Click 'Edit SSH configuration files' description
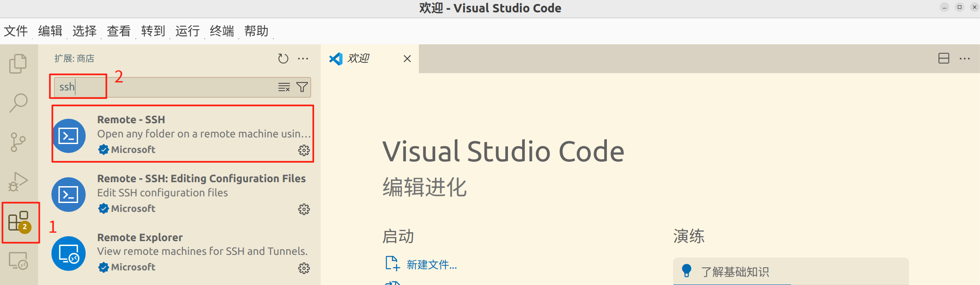Image resolution: width=980 pixels, height=285 pixels. click(162, 193)
